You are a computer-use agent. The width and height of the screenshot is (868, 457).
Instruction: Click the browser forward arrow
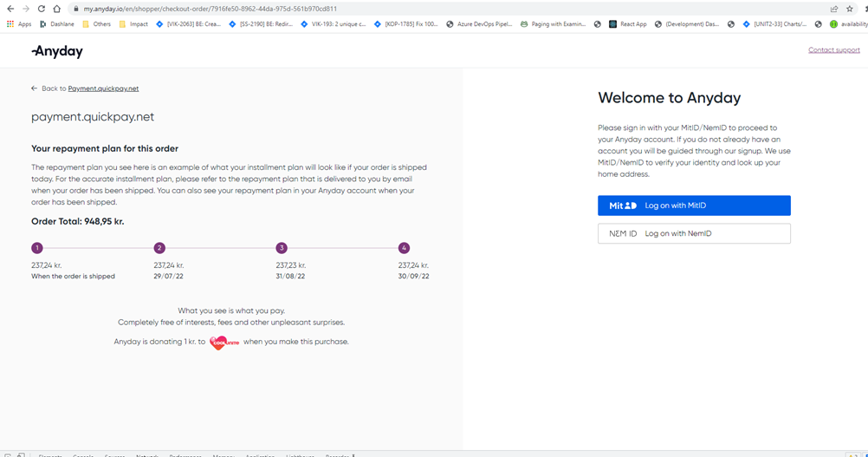pos(26,9)
